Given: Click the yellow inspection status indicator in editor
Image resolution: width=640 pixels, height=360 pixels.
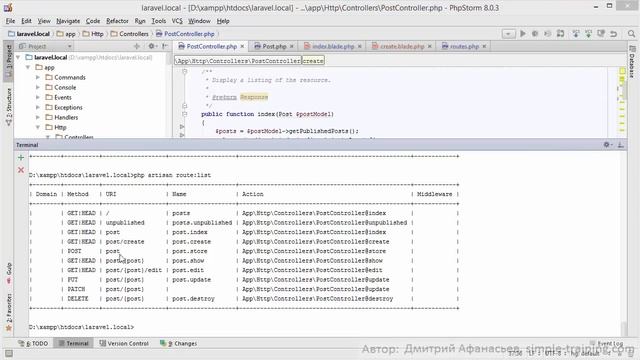Looking at the screenshot, I should click(x=622, y=71).
